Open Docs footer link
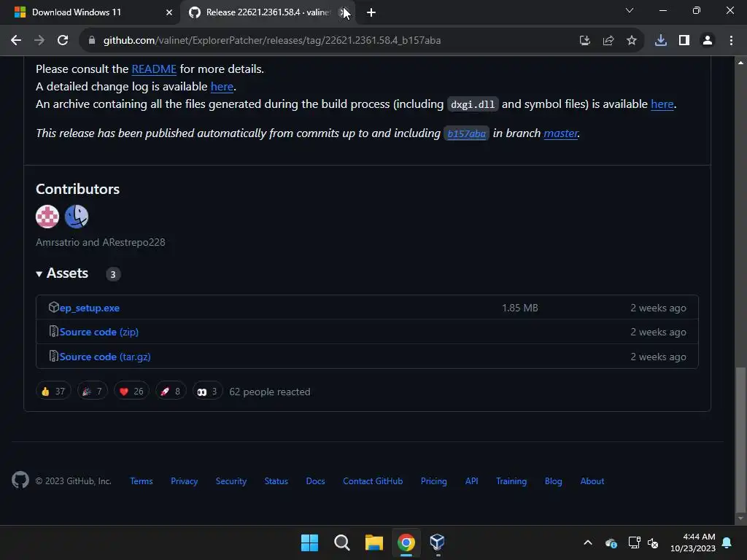Screen dimensions: 747x560 pos(315,481)
